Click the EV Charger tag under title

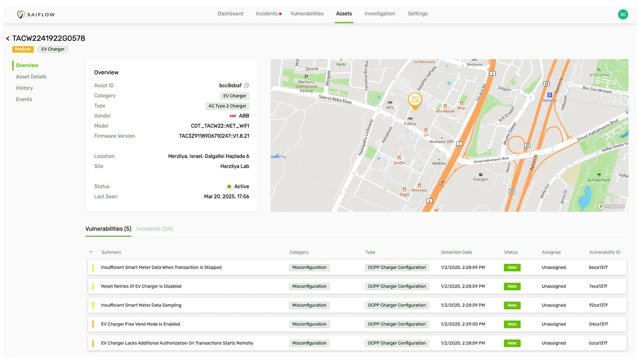pos(53,49)
